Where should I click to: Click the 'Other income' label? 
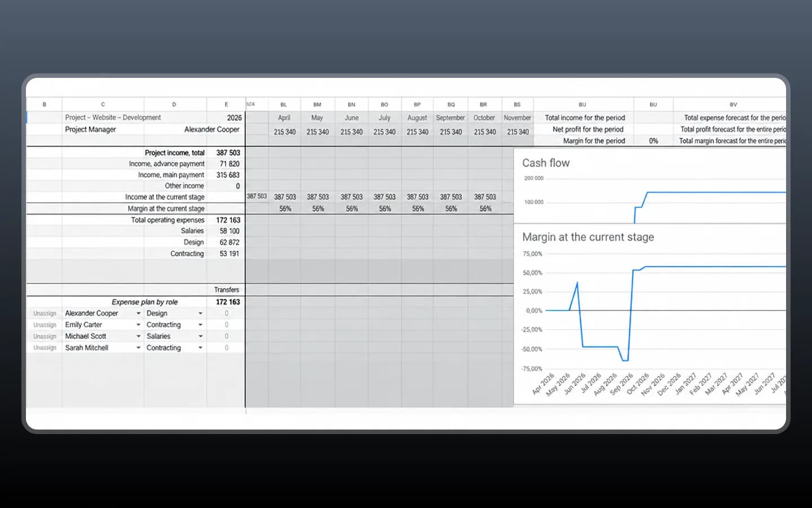[x=184, y=186]
